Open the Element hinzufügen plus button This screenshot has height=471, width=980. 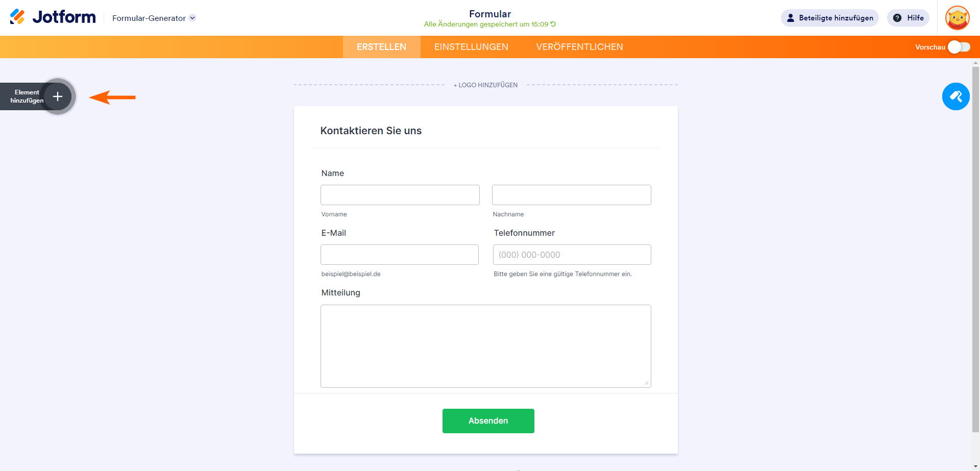(x=58, y=96)
